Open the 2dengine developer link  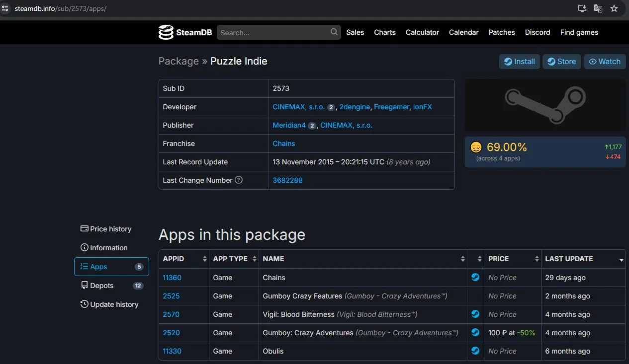click(355, 107)
